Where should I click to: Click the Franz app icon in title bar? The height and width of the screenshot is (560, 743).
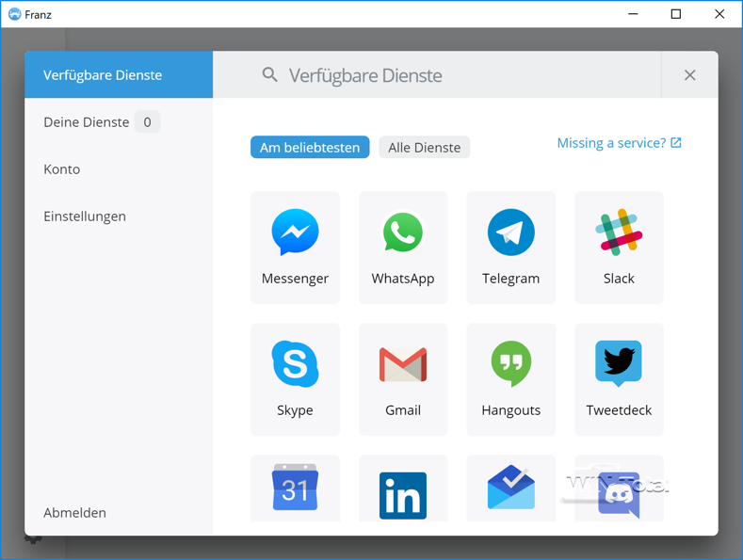(x=15, y=14)
